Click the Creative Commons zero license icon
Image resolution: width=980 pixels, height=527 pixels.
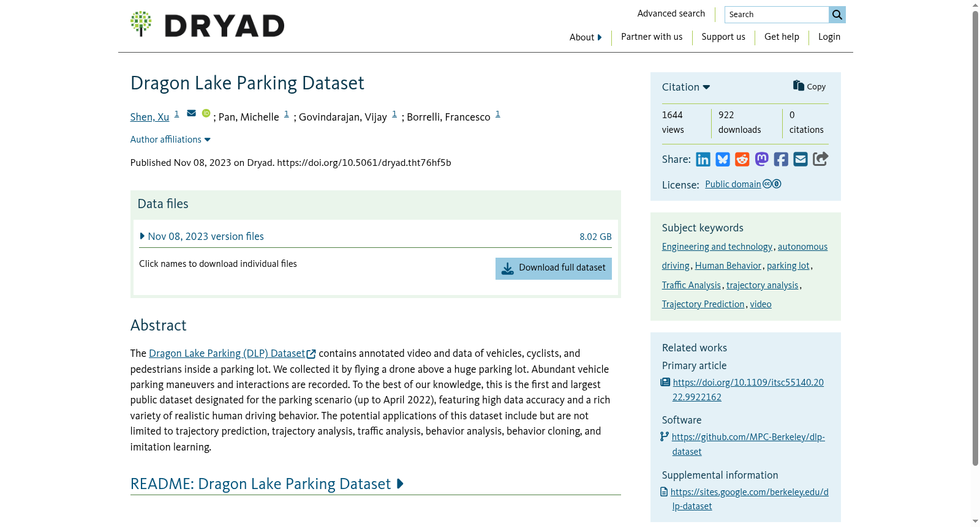(772, 184)
